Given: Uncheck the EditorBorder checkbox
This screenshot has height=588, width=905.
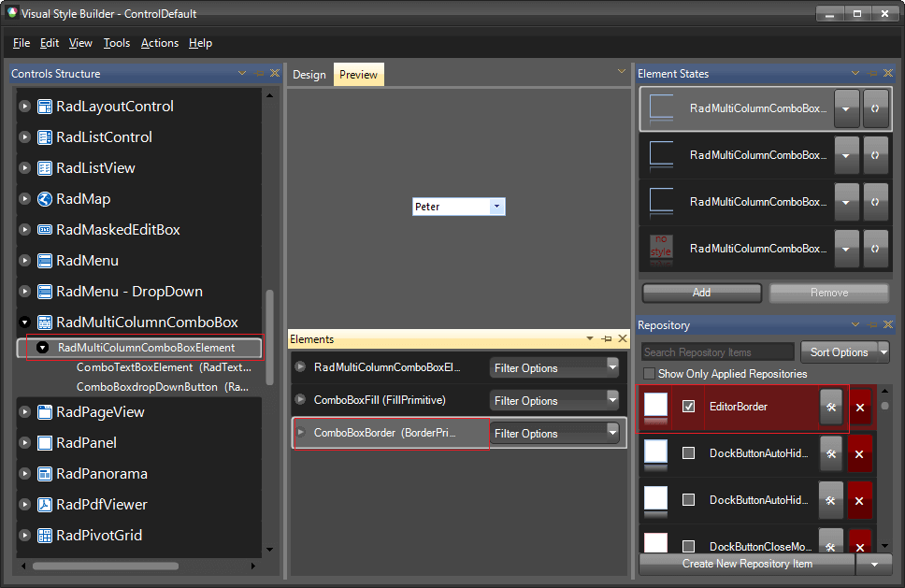Looking at the screenshot, I should [x=688, y=407].
